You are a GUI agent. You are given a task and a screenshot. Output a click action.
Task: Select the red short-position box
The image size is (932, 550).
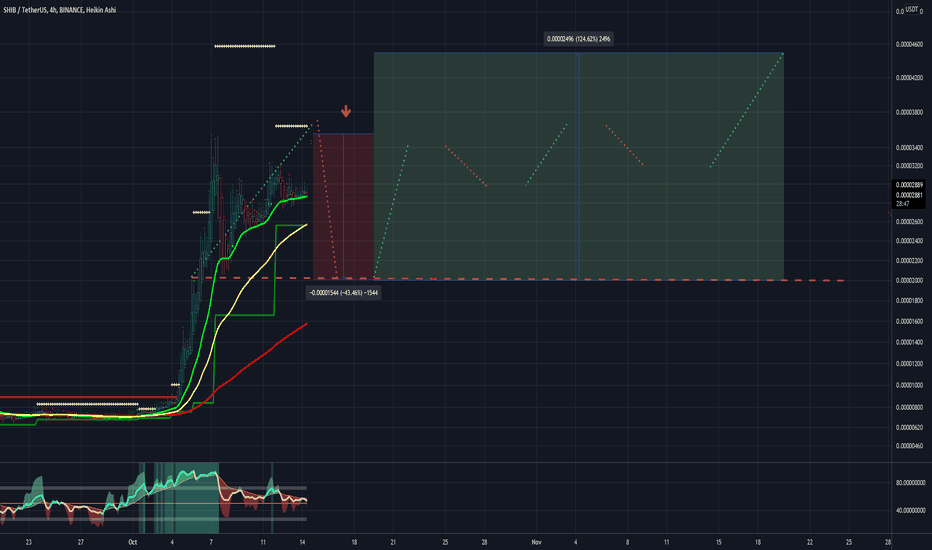click(x=344, y=206)
